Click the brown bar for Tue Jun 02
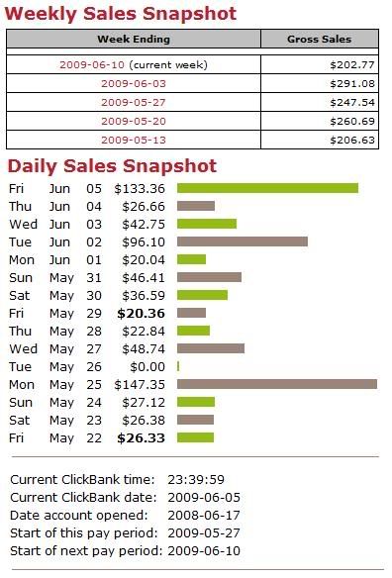 click(243, 241)
